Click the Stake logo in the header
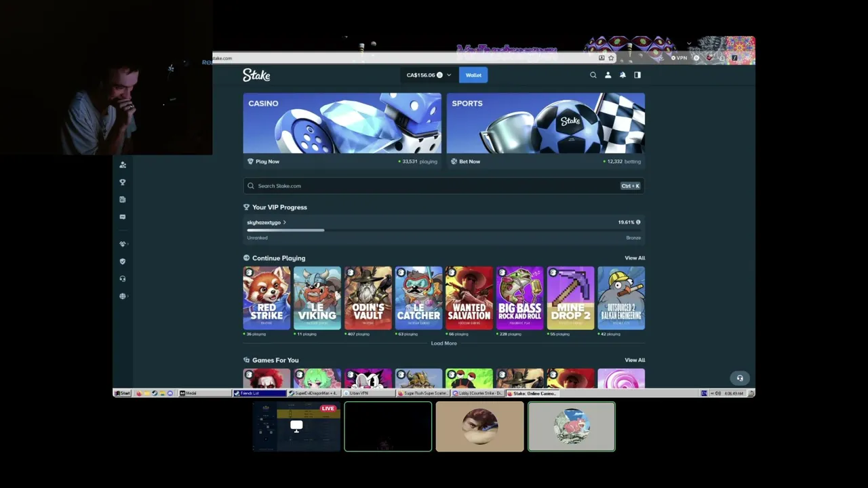This screenshot has width=868, height=488. pyautogui.click(x=256, y=75)
